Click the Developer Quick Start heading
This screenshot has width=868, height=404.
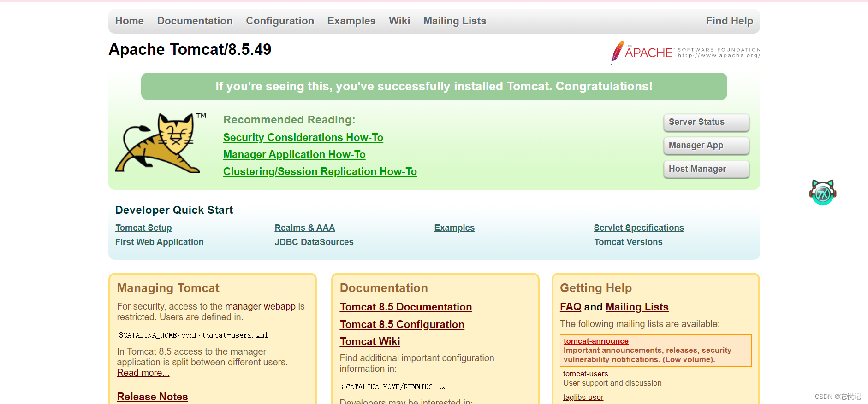coord(174,210)
